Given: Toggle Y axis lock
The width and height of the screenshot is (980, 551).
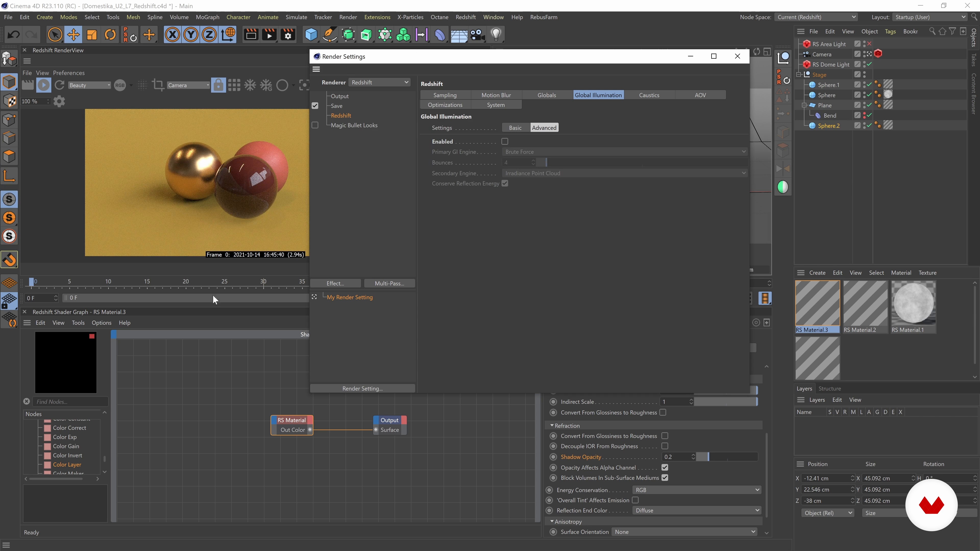Looking at the screenshot, I should point(191,35).
